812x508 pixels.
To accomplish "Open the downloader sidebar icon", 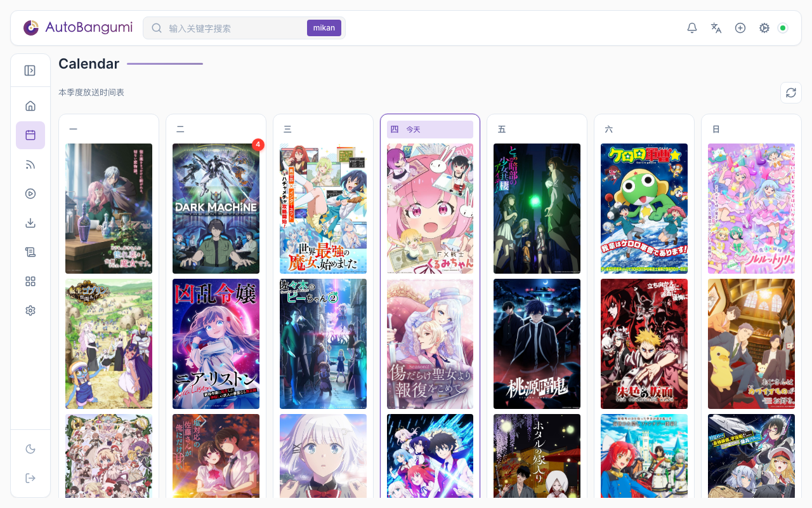I will pyautogui.click(x=30, y=223).
